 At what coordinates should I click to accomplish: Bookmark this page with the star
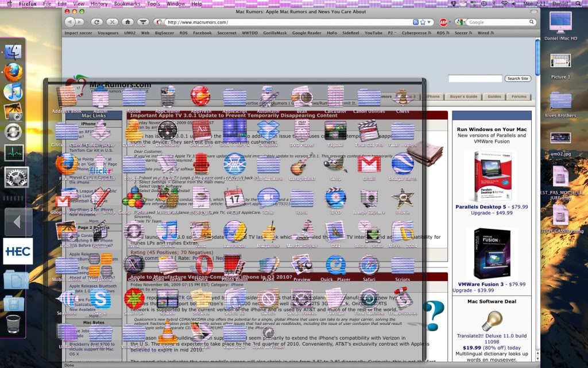[423, 22]
